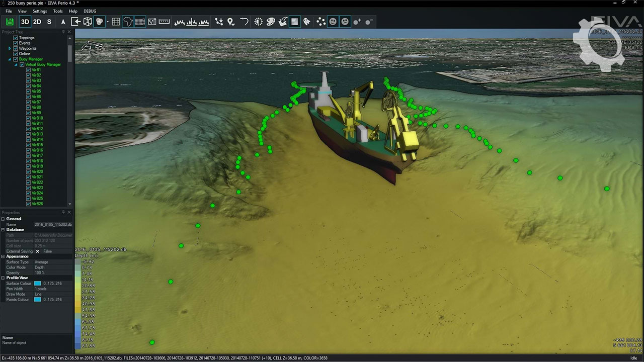644x362 pixels.
Task: Click the Surface Colour blue swatch
Action: (37, 284)
